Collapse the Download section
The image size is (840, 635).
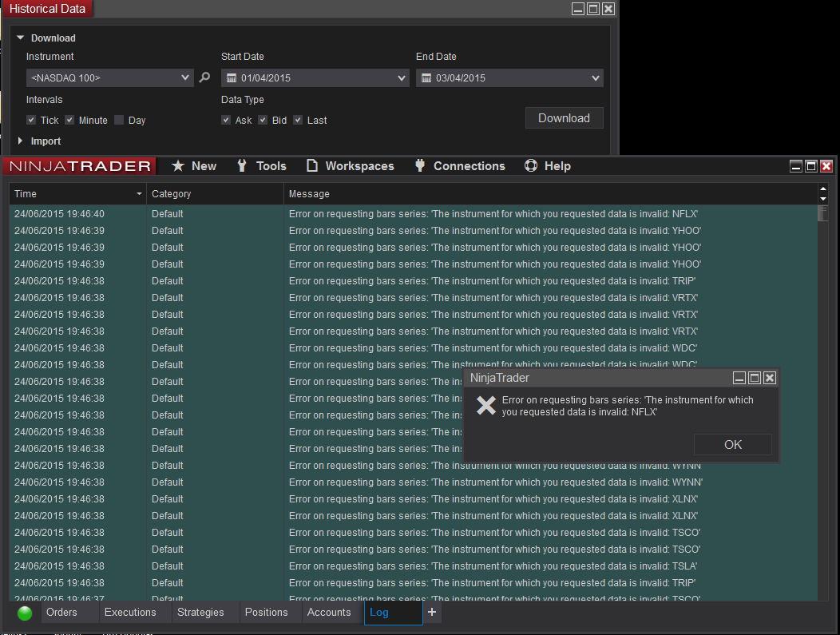[20, 38]
